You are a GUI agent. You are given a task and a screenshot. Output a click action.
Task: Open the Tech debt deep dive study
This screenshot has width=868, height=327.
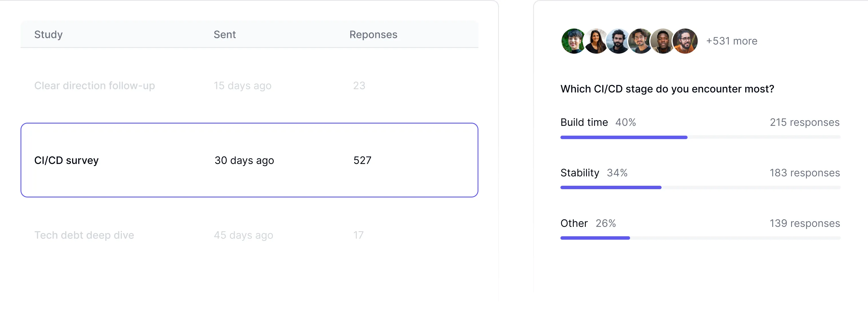pyautogui.click(x=84, y=235)
